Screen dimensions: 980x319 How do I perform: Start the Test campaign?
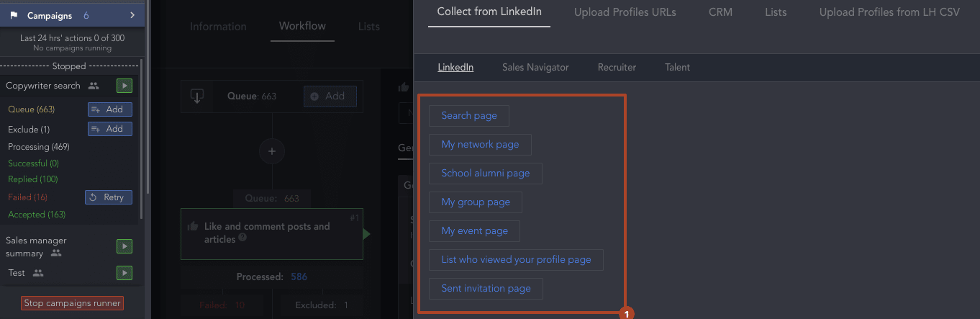(124, 273)
